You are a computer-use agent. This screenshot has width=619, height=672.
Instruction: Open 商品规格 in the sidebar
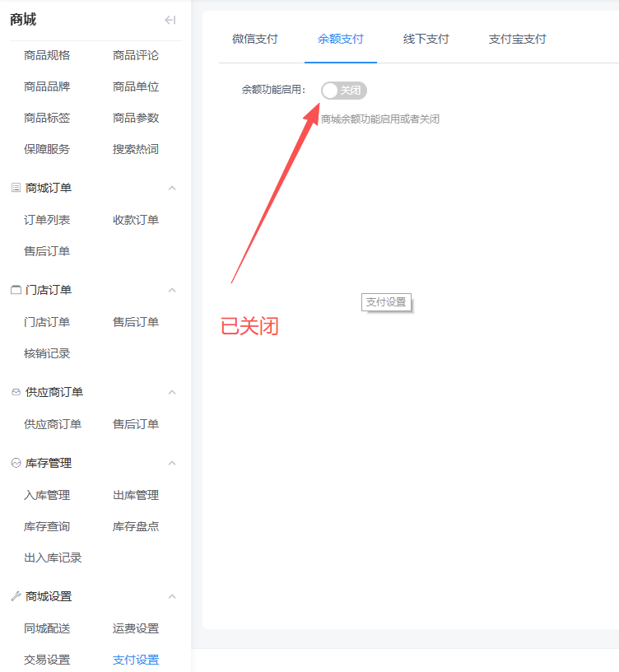[47, 55]
